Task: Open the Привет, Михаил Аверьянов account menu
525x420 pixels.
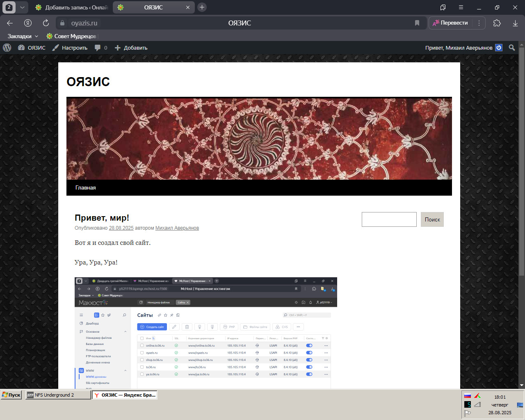Action: tap(463, 48)
